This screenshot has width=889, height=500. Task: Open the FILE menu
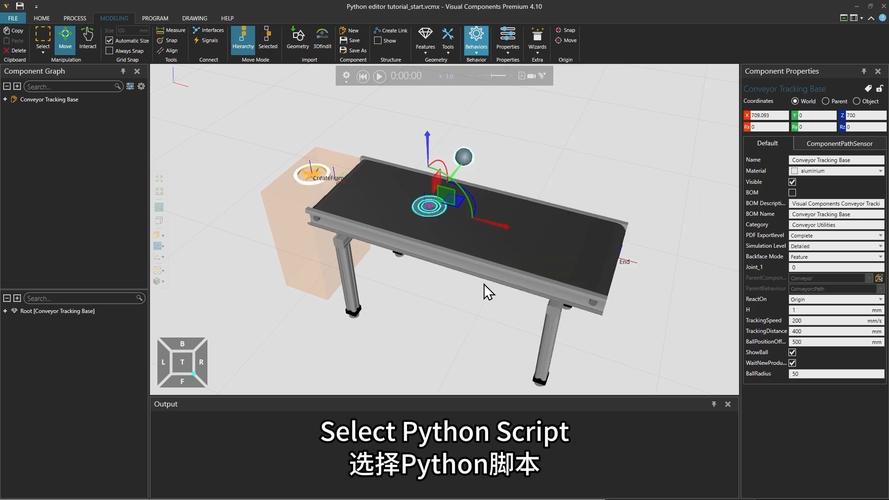pos(12,18)
